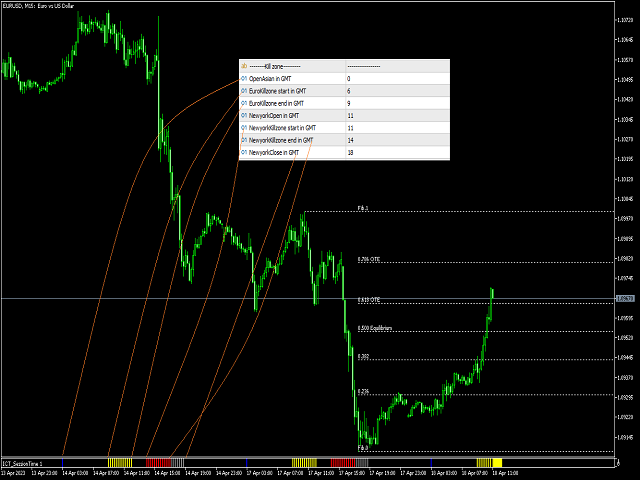Click the red New York killzone bars on 14 Apr
Viewport: 640px width, 480px height.
coord(158,463)
